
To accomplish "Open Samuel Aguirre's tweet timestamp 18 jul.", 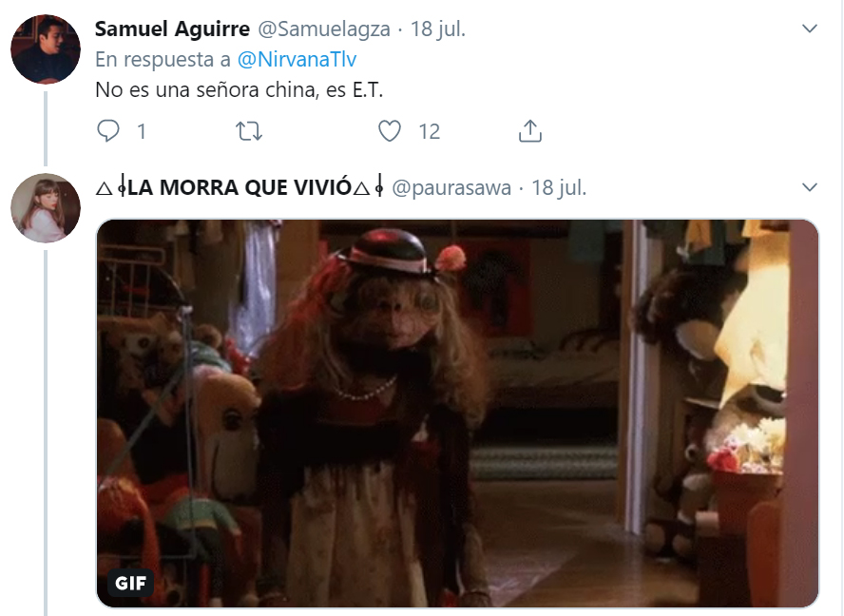I will coord(438,29).
